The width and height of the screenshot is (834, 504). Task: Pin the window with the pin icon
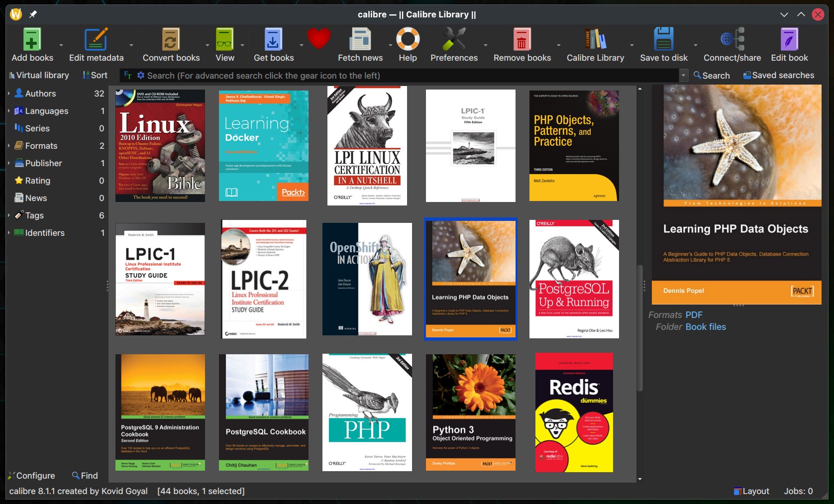33,14
